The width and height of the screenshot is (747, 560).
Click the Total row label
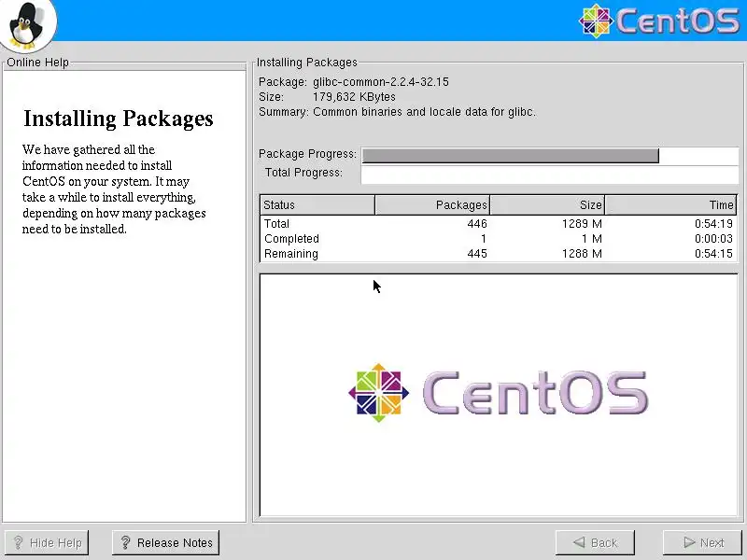click(x=276, y=224)
